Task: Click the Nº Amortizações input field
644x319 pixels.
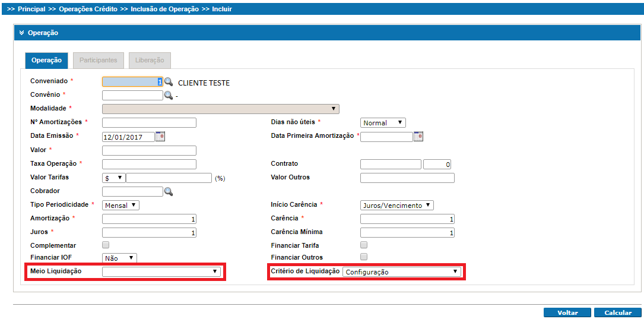Action: tap(149, 122)
